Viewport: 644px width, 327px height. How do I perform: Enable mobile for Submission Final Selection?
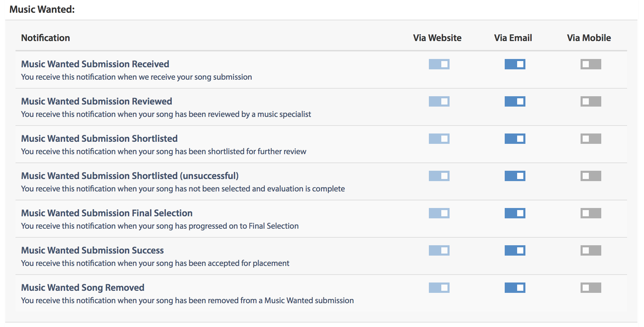coord(591,213)
